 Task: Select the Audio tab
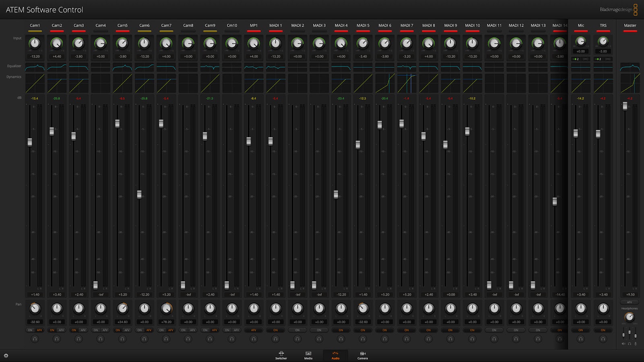(335, 356)
